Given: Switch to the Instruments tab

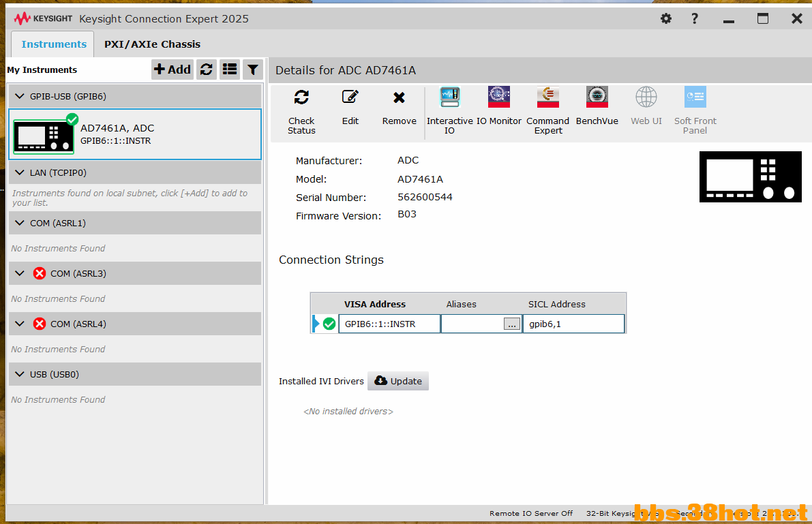Looking at the screenshot, I should coord(53,44).
